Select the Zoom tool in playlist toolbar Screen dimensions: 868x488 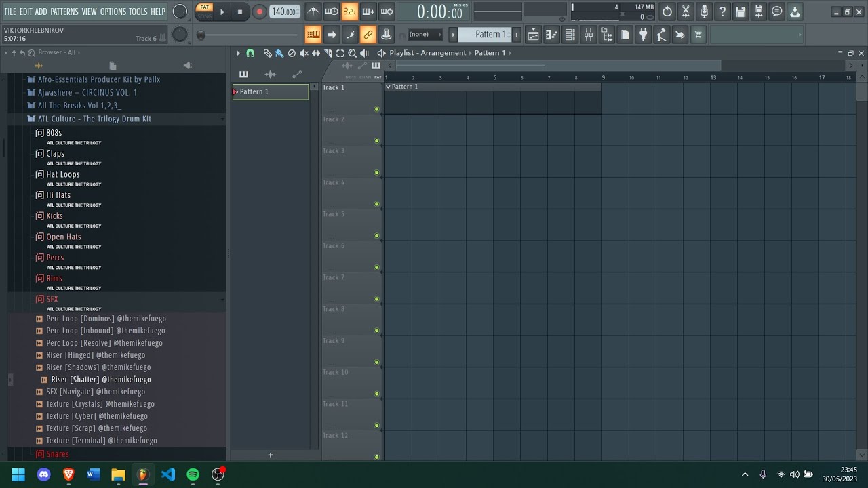pos(353,53)
